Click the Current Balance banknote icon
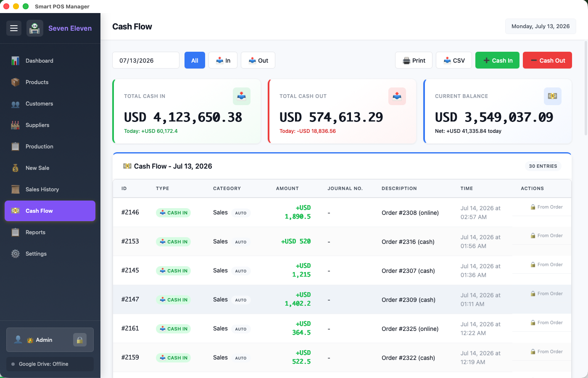This screenshot has width=588, height=378. point(553,96)
